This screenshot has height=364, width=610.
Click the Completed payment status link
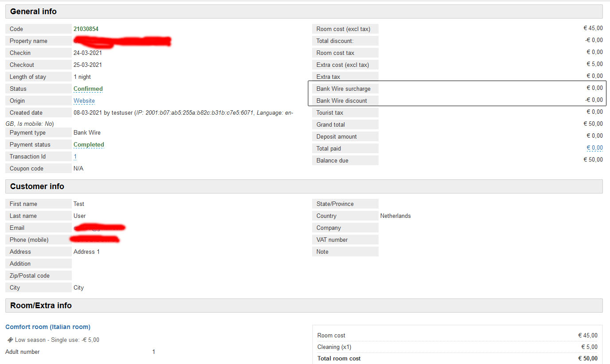[x=89, y=144]
